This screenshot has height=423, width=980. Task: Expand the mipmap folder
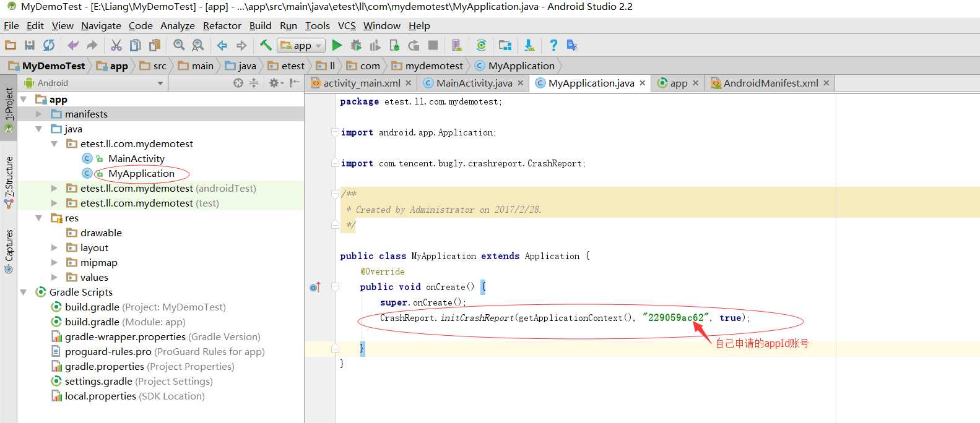click(x=54, y=263)
